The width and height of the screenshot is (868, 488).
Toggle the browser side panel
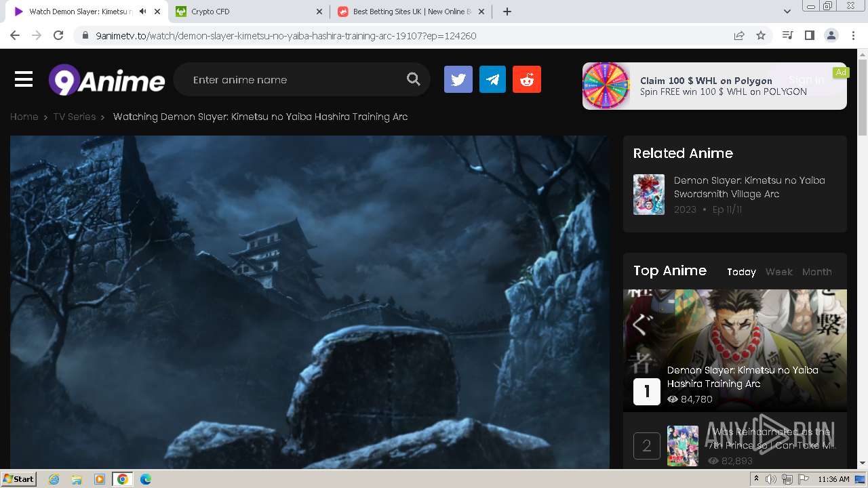[x=809, y=35]
